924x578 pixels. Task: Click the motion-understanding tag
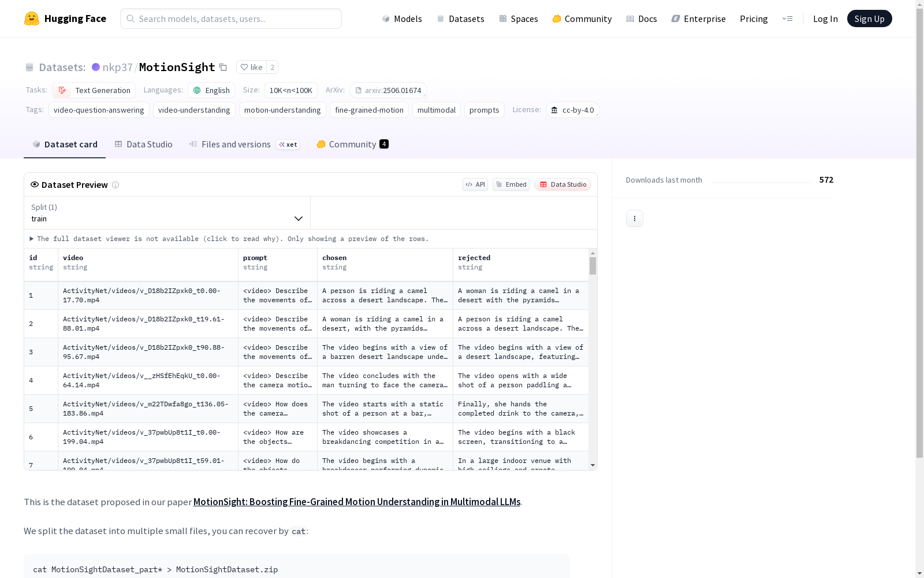(282, 110)
